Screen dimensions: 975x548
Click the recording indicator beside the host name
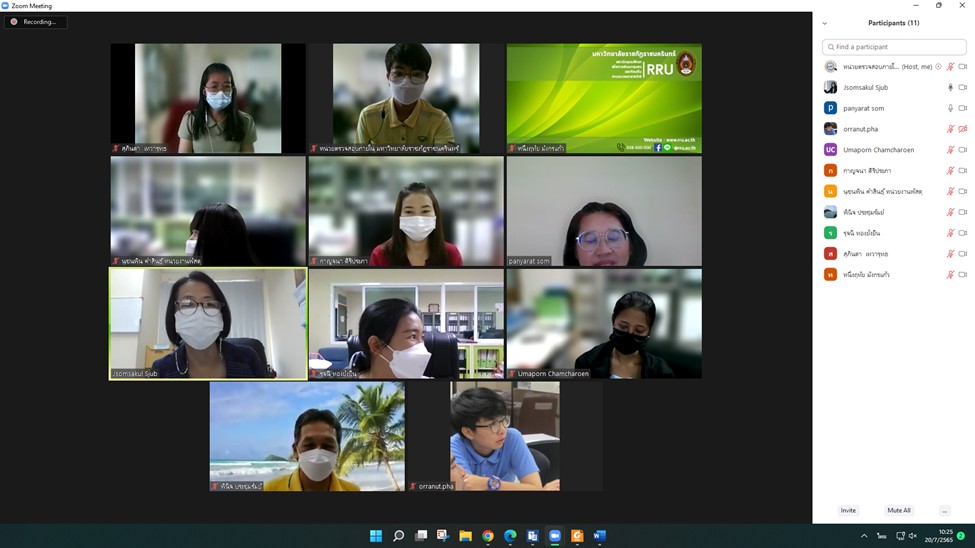coord(938,67)
